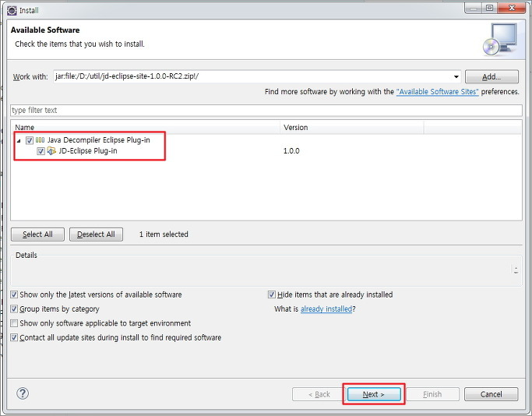Toggle Show only the latest versions
Image resolution: width=532 pixels, height=416 pixels.
click(x=14, y=294)
